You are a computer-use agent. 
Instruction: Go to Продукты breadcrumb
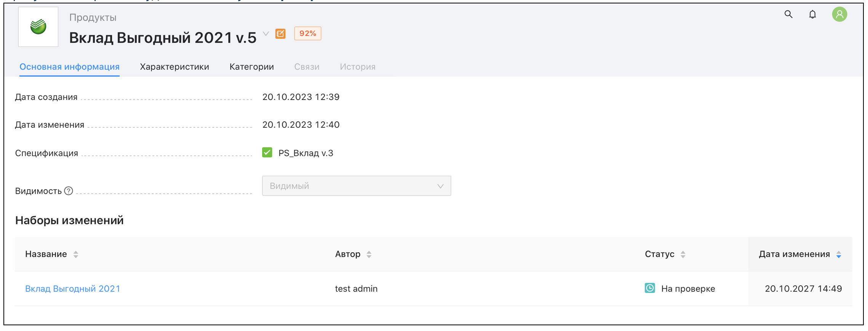93,18
